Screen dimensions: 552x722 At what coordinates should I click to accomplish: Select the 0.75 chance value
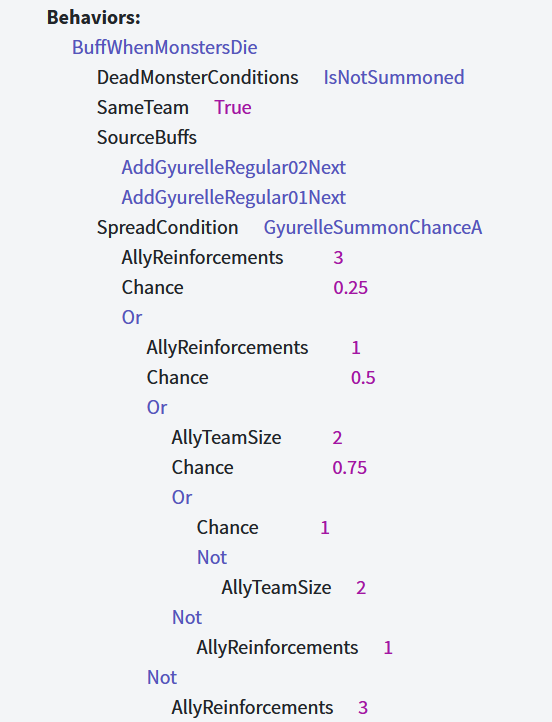(350, 467)
